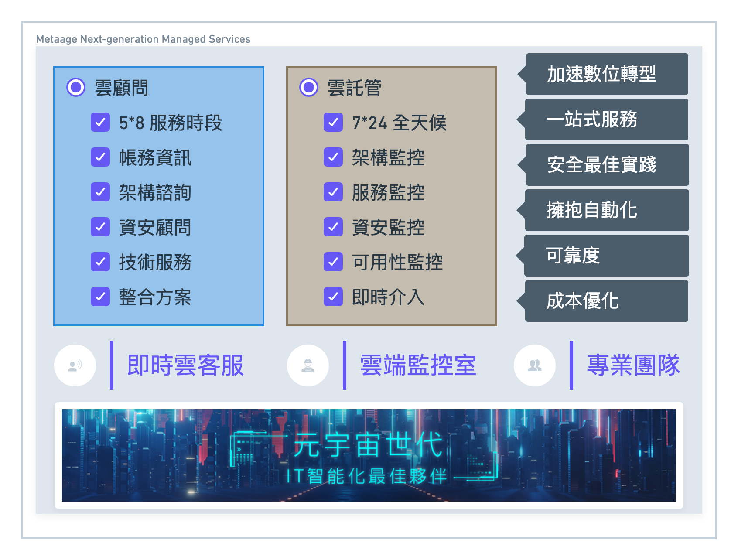This screenshot has height=560, width=738.
Task: Open the 雲端監控室 service link
Action: [x=417, y=364]
